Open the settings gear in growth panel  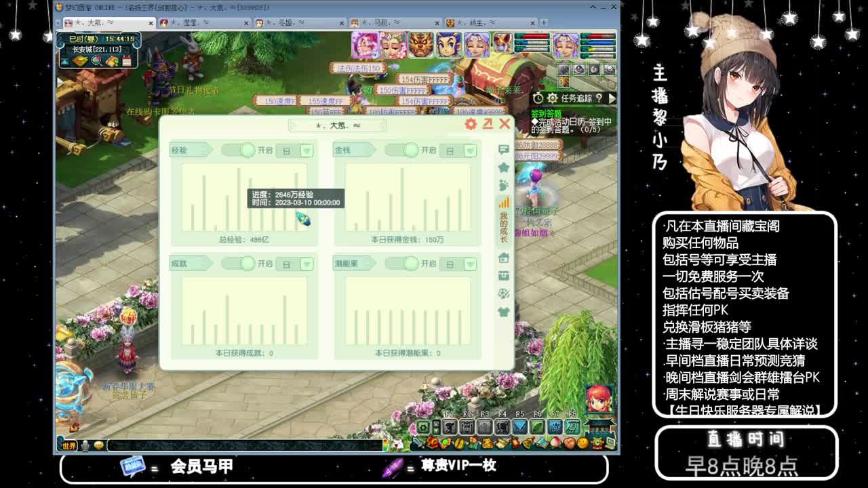[x=471, y=124]
